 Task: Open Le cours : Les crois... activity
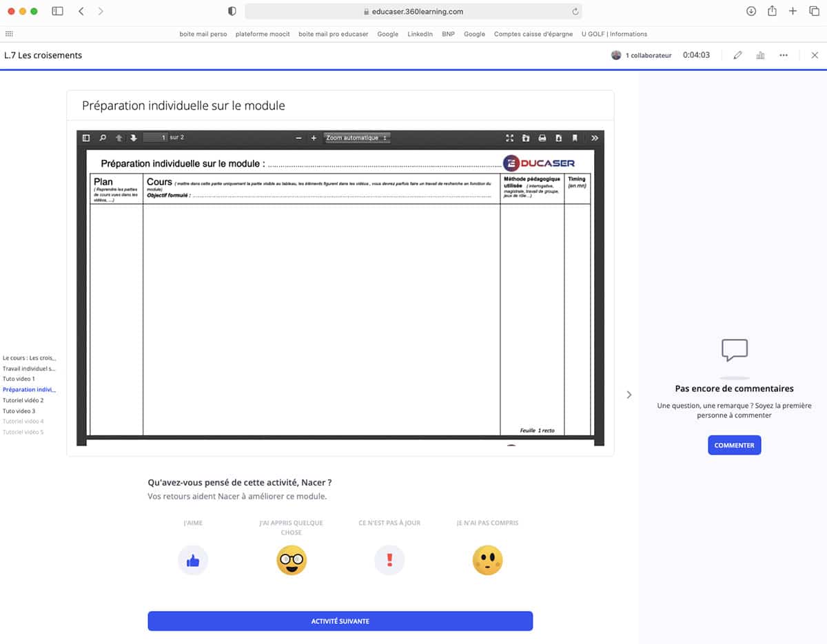tap(30, 358)
